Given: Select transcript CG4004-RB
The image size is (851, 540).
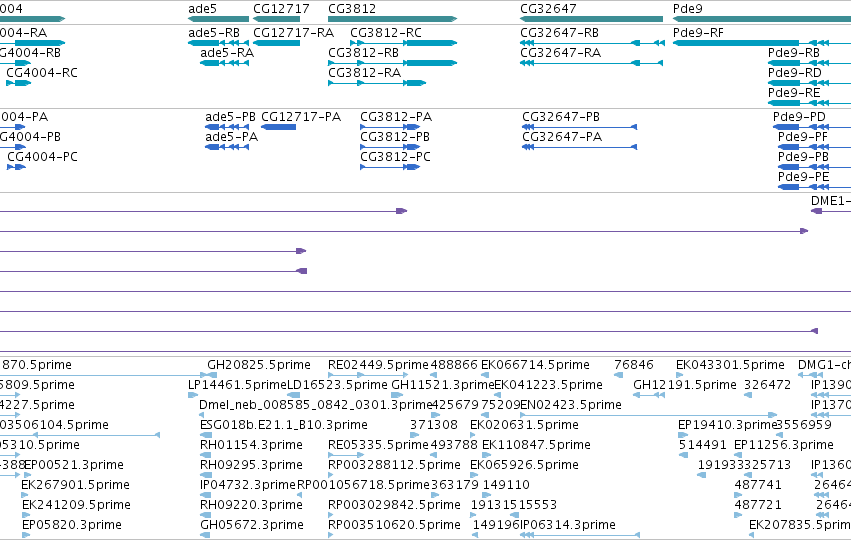Looking at the screenshot, I should (15, 63).
